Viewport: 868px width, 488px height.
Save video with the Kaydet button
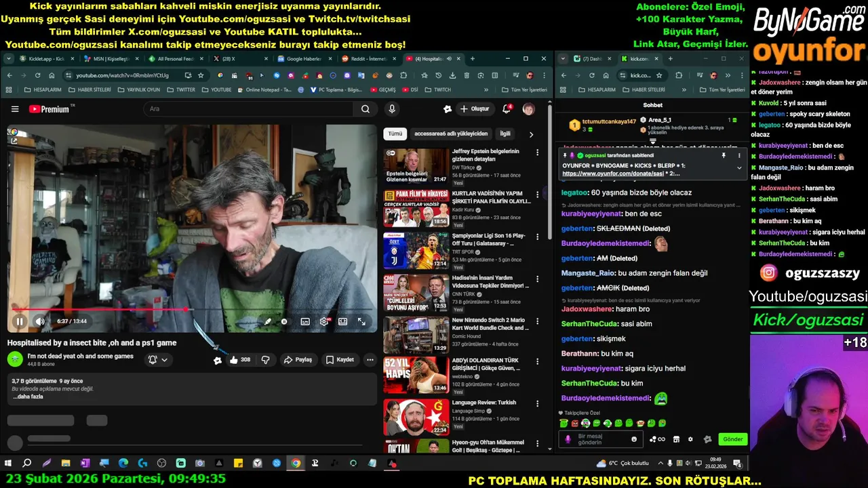coord(340,360)
